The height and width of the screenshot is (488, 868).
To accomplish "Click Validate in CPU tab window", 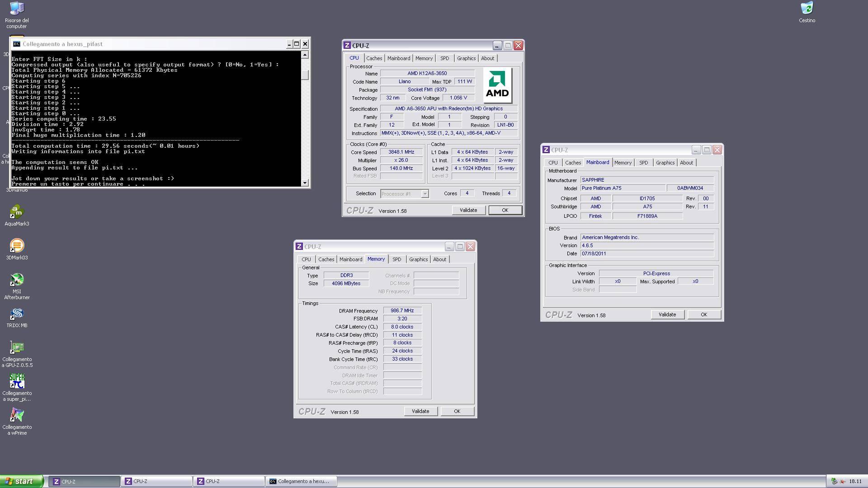I will [x=468, y=210].
